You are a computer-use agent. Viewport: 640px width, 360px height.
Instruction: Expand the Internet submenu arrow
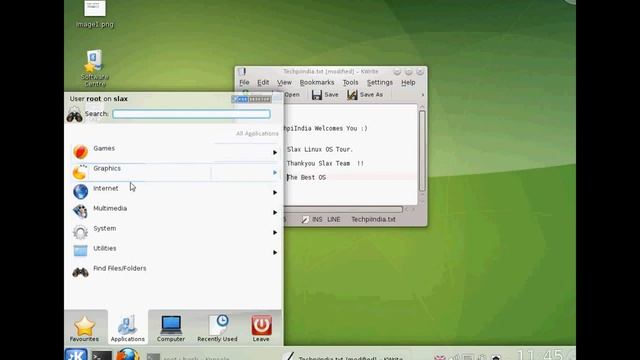275,192
